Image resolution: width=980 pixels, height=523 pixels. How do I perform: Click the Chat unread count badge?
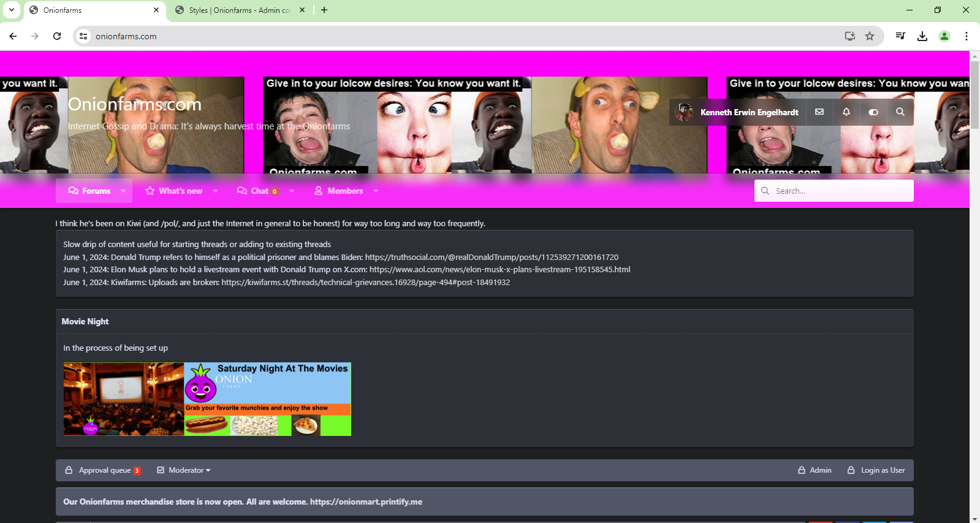(275, 191)
